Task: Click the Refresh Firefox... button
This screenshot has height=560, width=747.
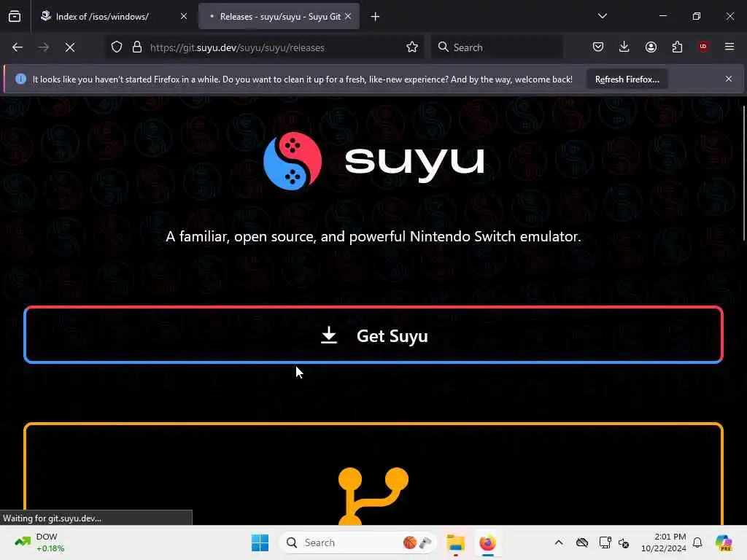Action: 627,79
